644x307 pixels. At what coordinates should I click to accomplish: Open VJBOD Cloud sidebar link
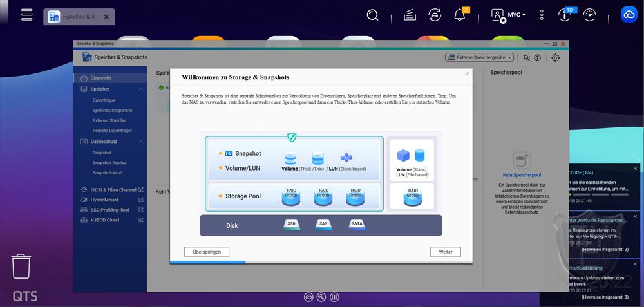pos(105,220)
